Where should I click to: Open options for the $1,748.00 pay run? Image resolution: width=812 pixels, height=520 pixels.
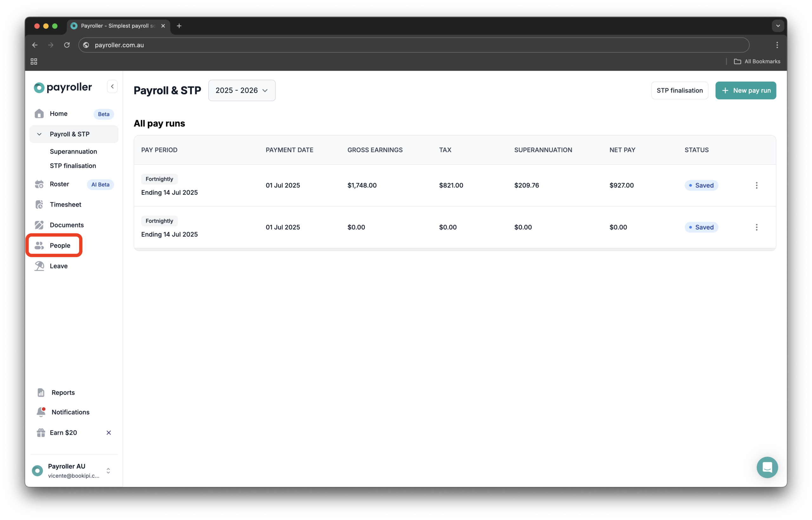(756, 185)
